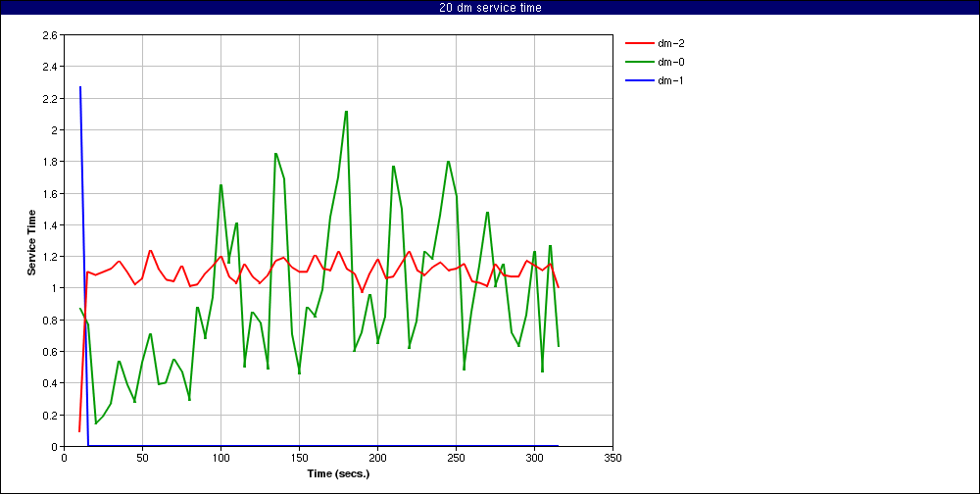Screen dimensions: 980x494
Task: Click the '20 dm service time' title bar
Action: (x=490, y=8)
